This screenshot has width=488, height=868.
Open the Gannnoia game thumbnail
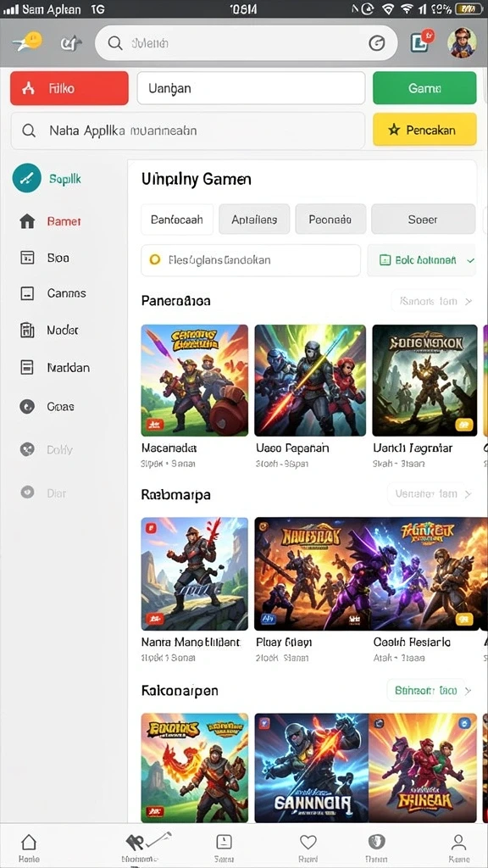click(x=312, y=767)
